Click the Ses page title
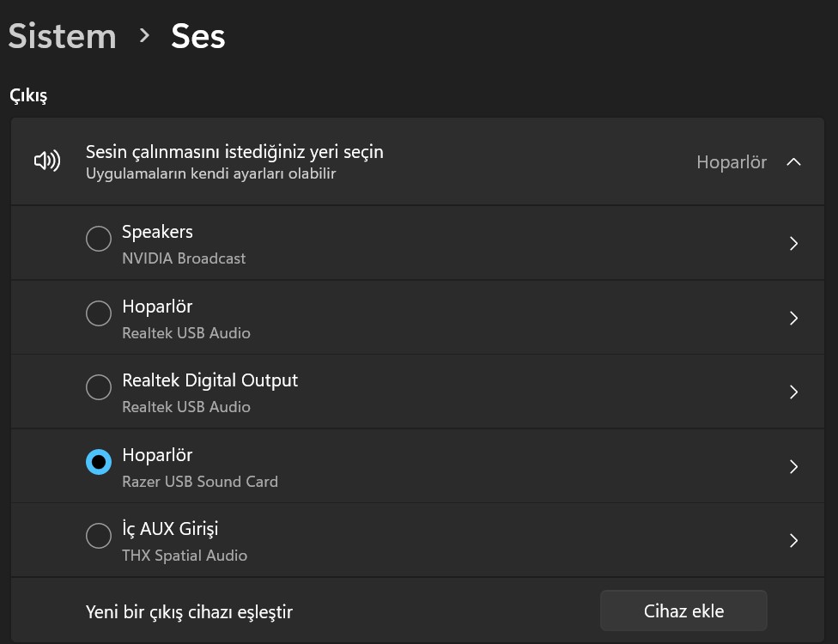The height and width of the screenshot is (644, 838). tap(197, 36)
